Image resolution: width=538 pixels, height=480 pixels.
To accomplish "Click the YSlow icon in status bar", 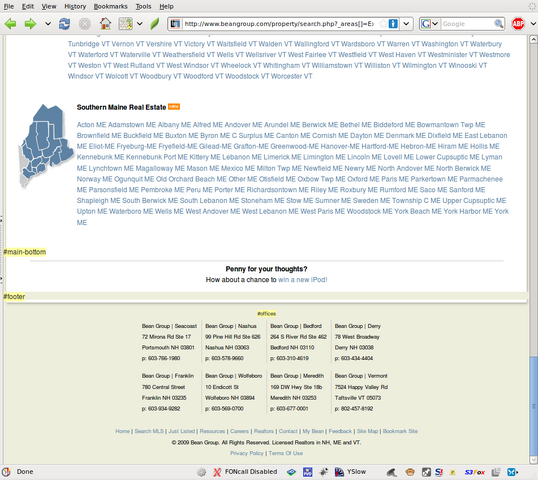I will pos(351,472).
